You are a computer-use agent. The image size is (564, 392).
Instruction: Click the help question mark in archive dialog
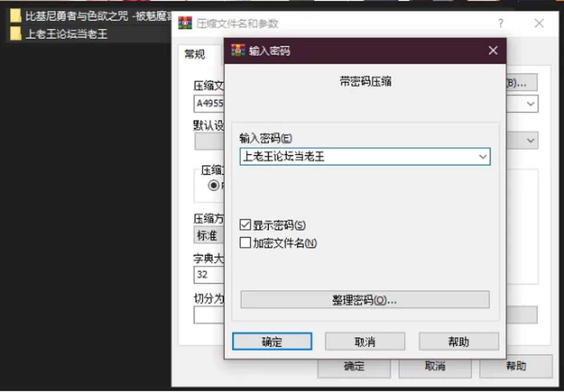(501, 24)
